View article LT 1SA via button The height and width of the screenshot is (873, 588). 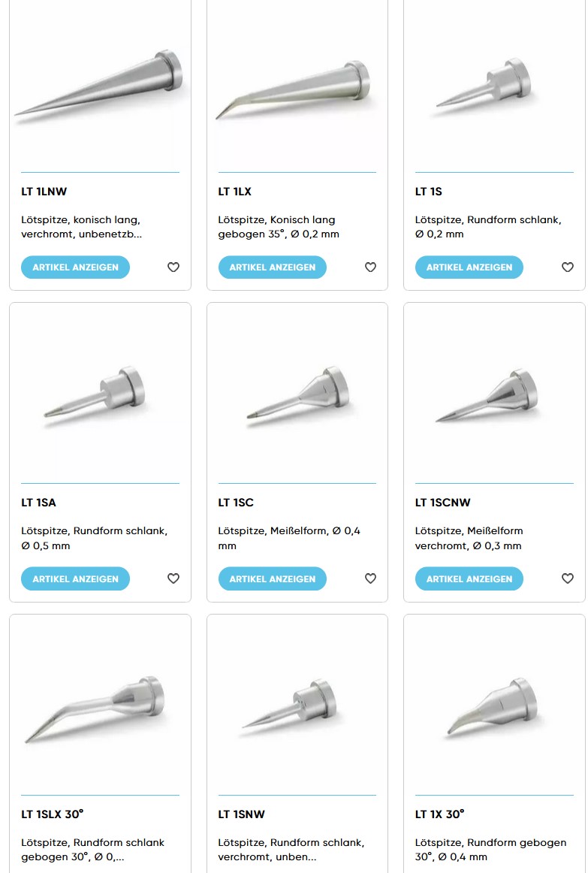pos(75,578)
